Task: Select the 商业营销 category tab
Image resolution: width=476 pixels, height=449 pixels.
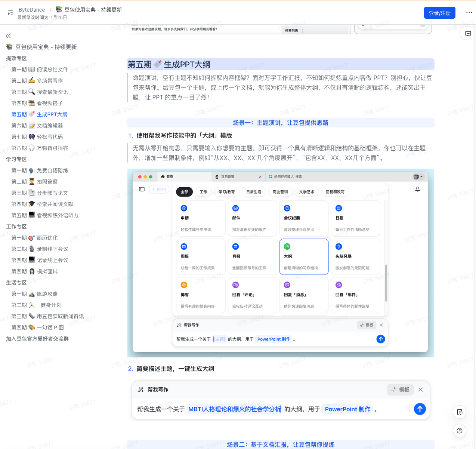Action: (280, 192)
